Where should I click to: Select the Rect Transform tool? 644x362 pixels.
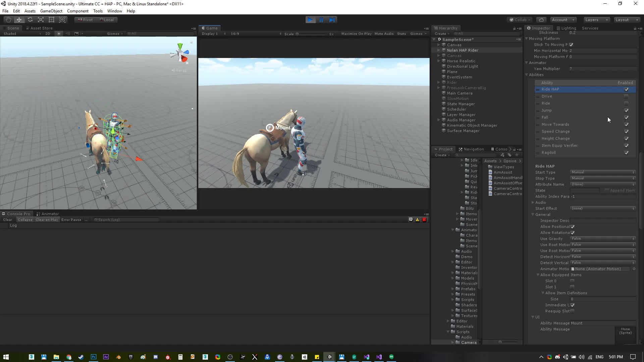[51, 20]
